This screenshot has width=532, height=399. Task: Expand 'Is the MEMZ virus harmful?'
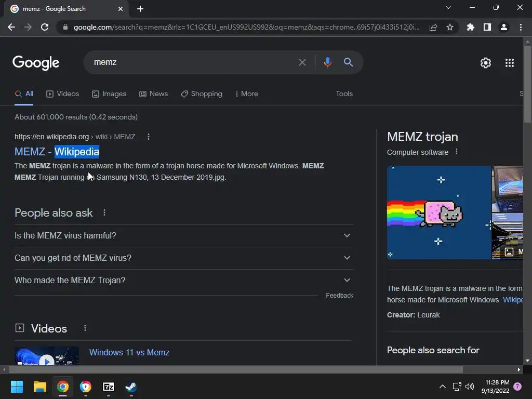(184, 235)
